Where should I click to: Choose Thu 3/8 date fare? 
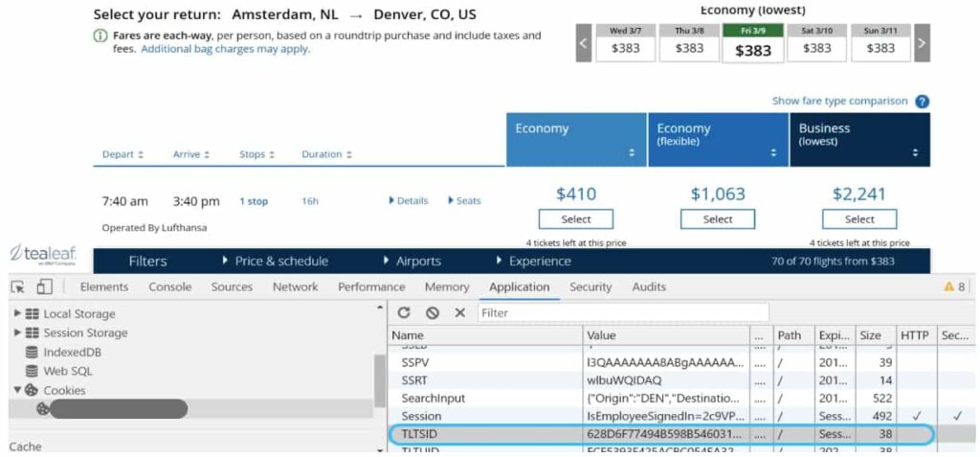[689, 43]
